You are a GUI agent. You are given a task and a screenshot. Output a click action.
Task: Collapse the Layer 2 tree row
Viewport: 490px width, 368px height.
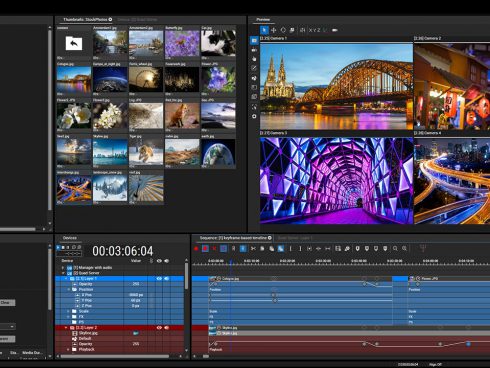66,328
